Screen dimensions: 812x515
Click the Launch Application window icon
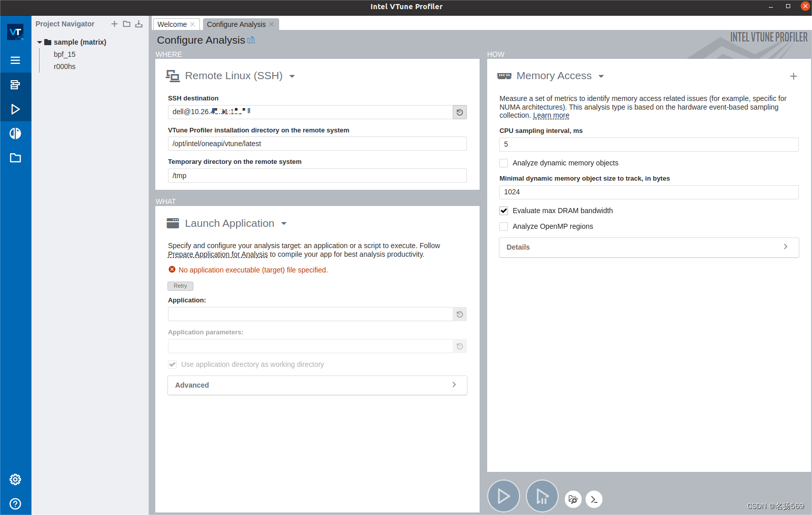click(173, 223)
